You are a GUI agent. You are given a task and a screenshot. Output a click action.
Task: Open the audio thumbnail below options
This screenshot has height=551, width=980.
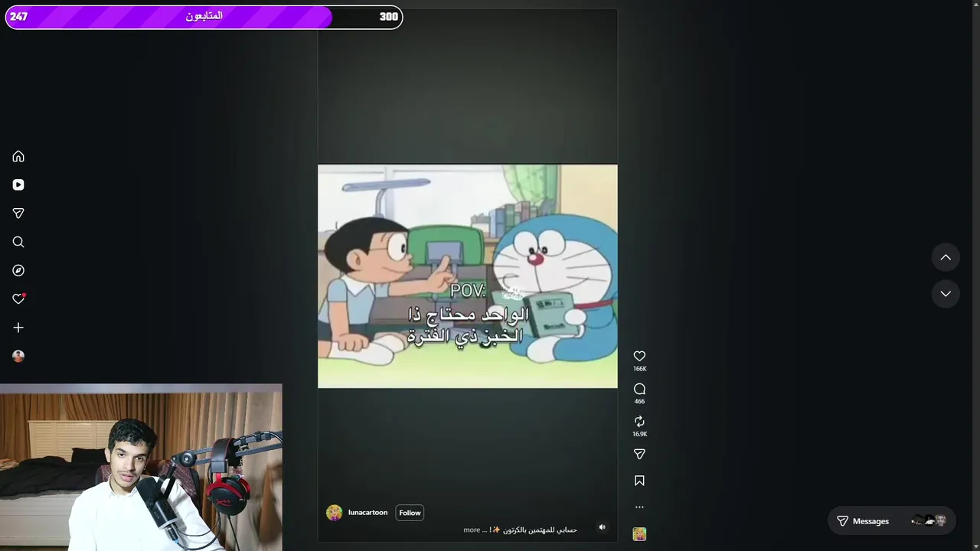[x=639, y=534]
